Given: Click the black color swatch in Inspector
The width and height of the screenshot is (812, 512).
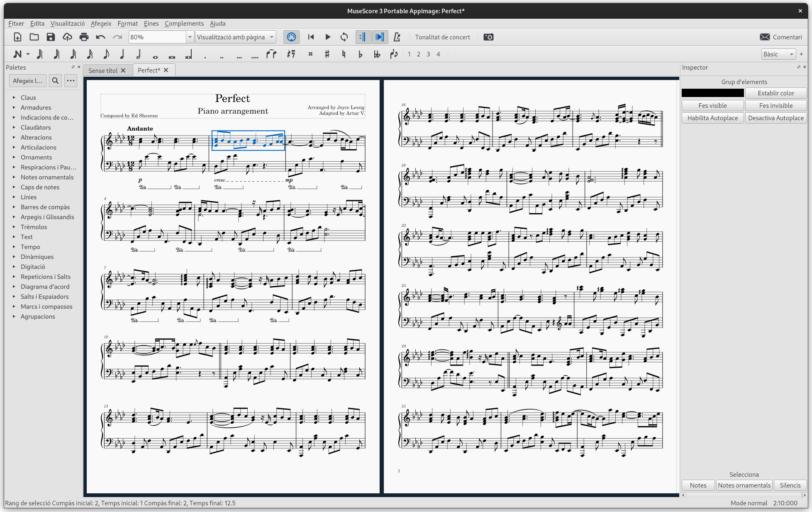Looking at the screenshot, I should coord(712,93).
